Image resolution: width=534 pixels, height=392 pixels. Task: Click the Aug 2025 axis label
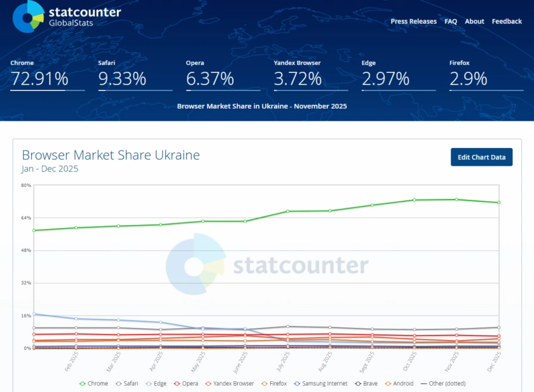325,362
